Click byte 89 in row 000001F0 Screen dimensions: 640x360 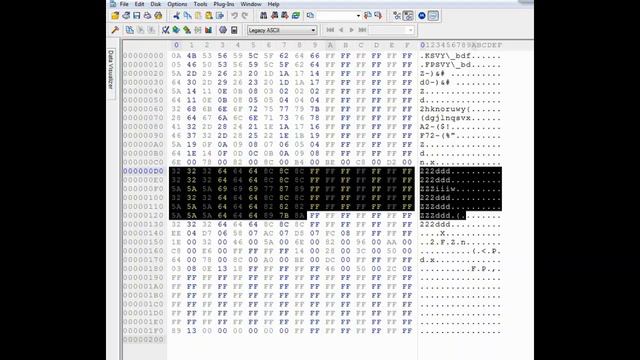[x=176, y=331]
